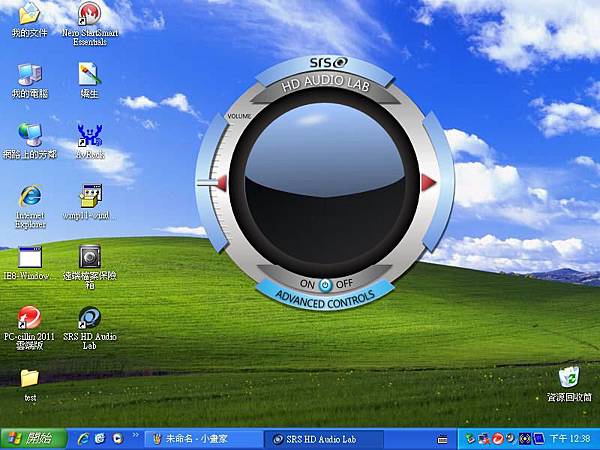The image size is (600, 450).
Task: Click the HD AUDIO LAB title banner
Action: 325,86
